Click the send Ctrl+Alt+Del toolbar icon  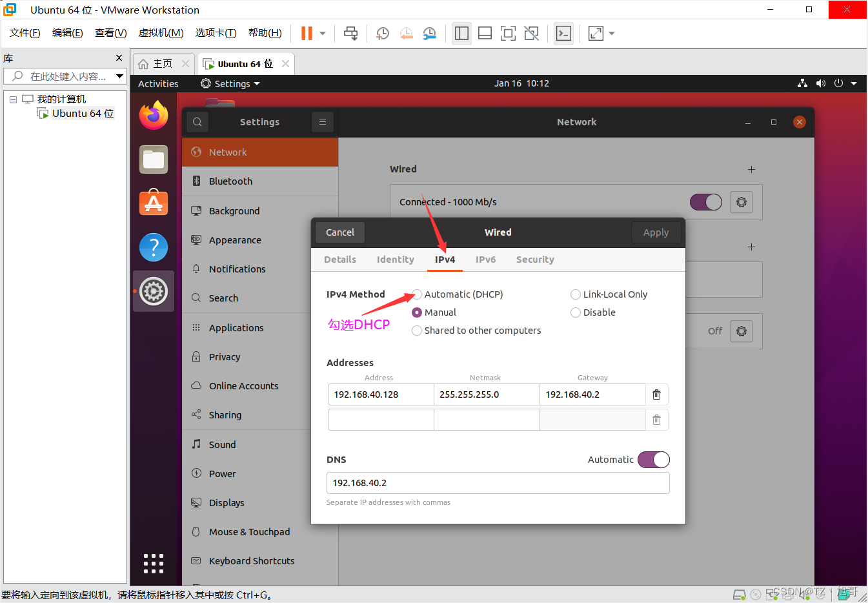coord(350,34)
